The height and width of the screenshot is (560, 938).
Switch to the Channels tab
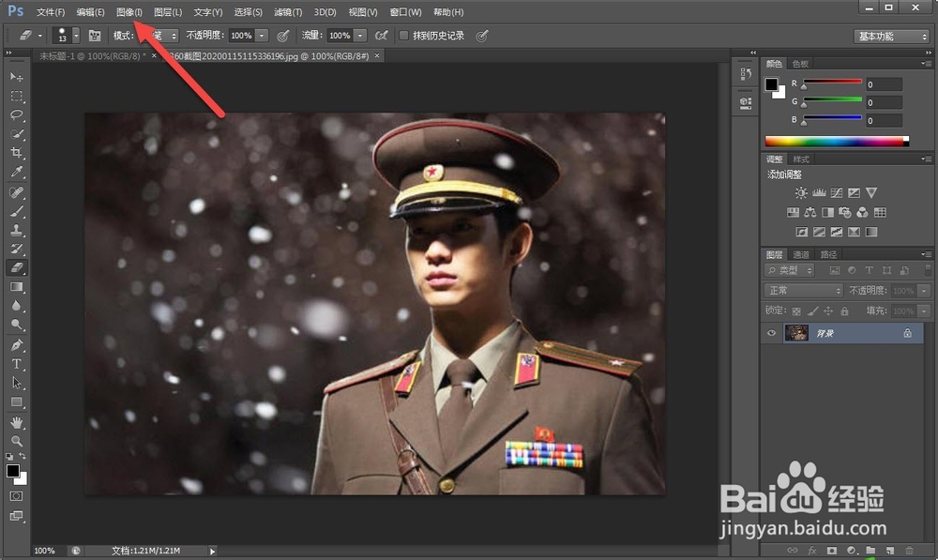[801, 254]
